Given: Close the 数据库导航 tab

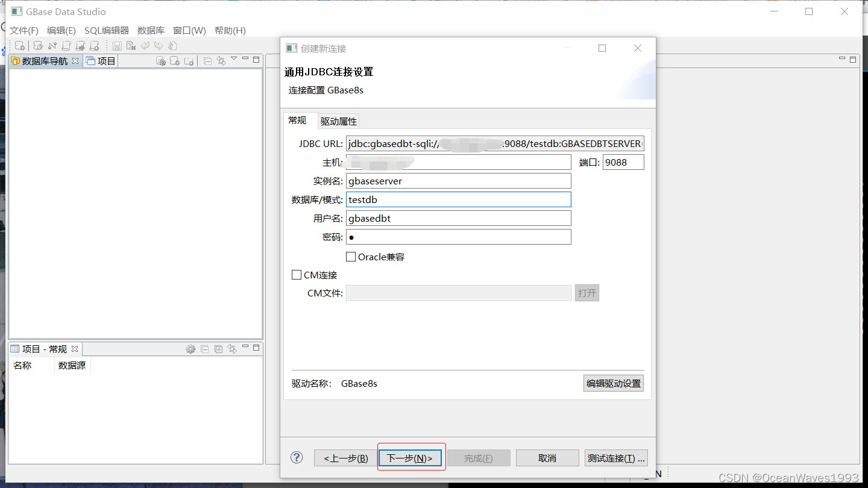Looking at the screenshot, I should point(75,61).
